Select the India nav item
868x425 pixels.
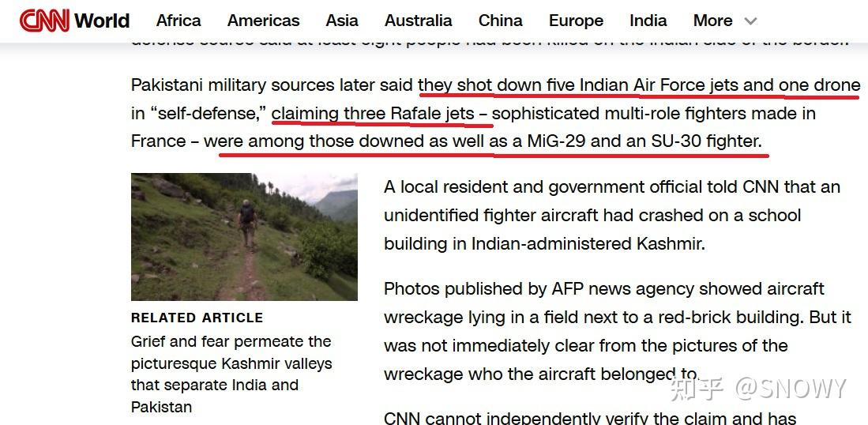pyautogui.click(x=648, y=21)
